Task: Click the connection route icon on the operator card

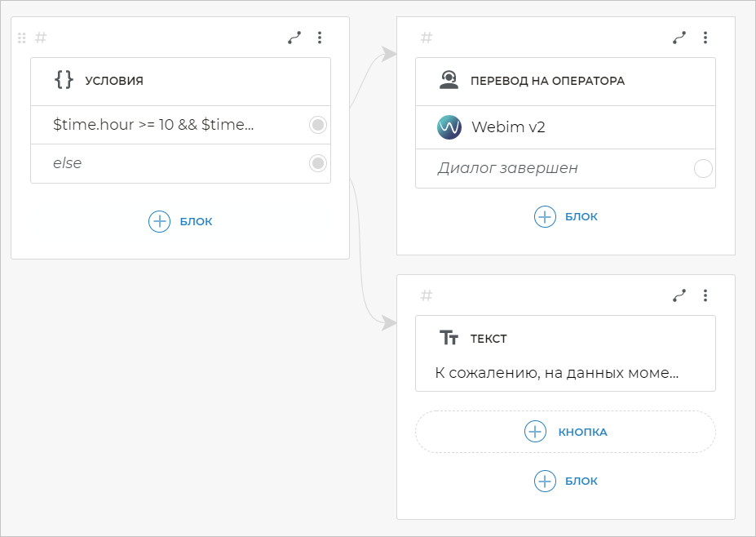Action: point(679,38)
